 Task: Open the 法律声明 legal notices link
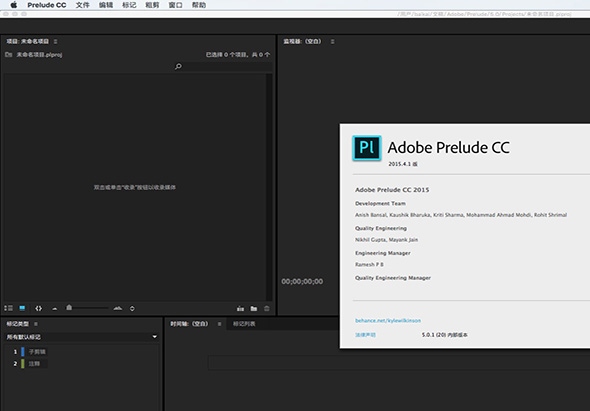(x=365, y=335)
